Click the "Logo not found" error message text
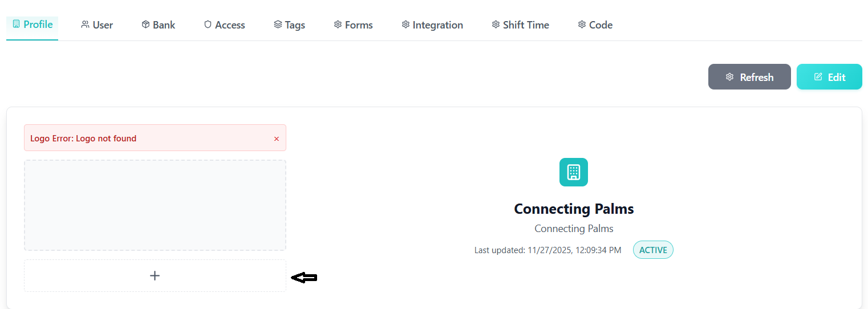The image size is (868, 309). 83,138
